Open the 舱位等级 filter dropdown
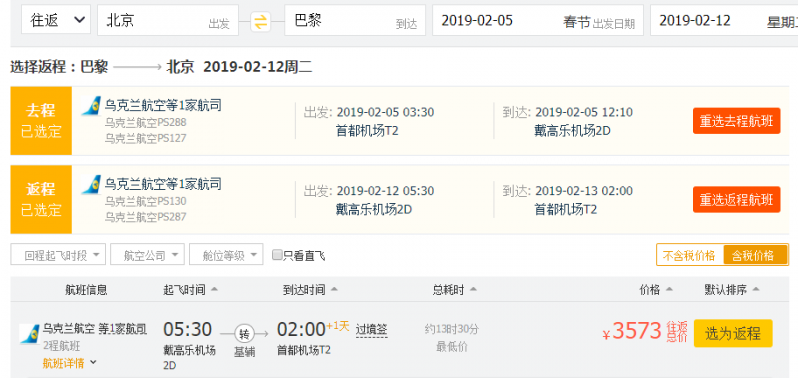Screen dimensions: 798x378 click(226, 254)
